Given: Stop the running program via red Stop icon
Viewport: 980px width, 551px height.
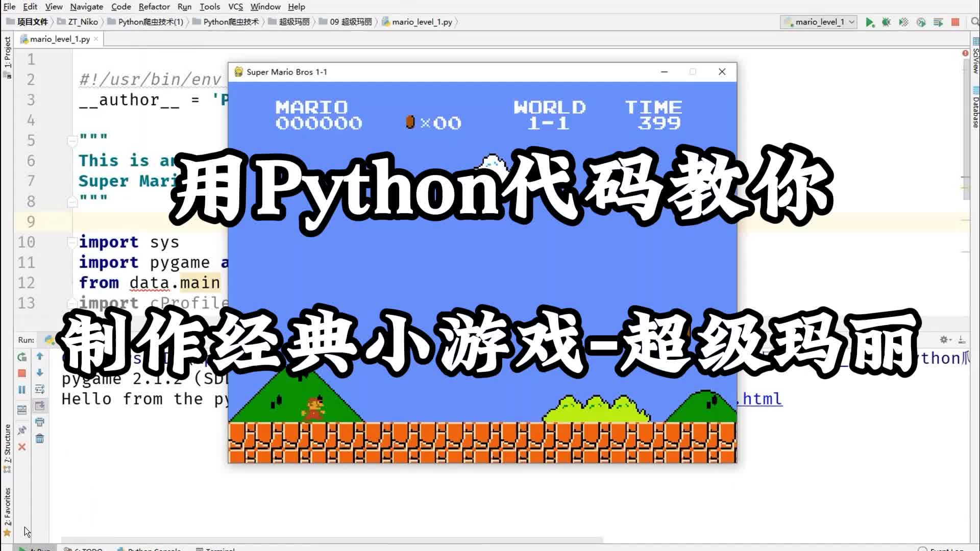Looking at the screenshot, I should 956,22.
